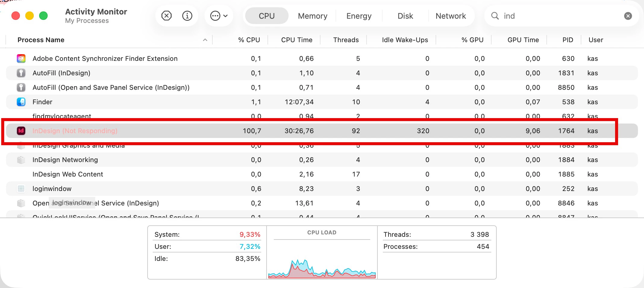Open the ellipsis action menu dropdown
This screenshot has height=288, width=644.
[x=219, y=16]
